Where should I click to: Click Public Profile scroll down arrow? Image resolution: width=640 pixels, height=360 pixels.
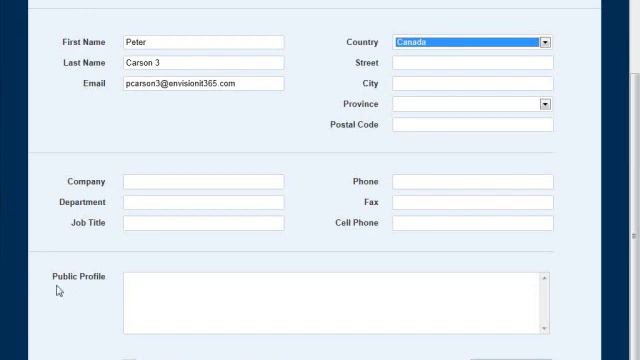pos(544,329)
